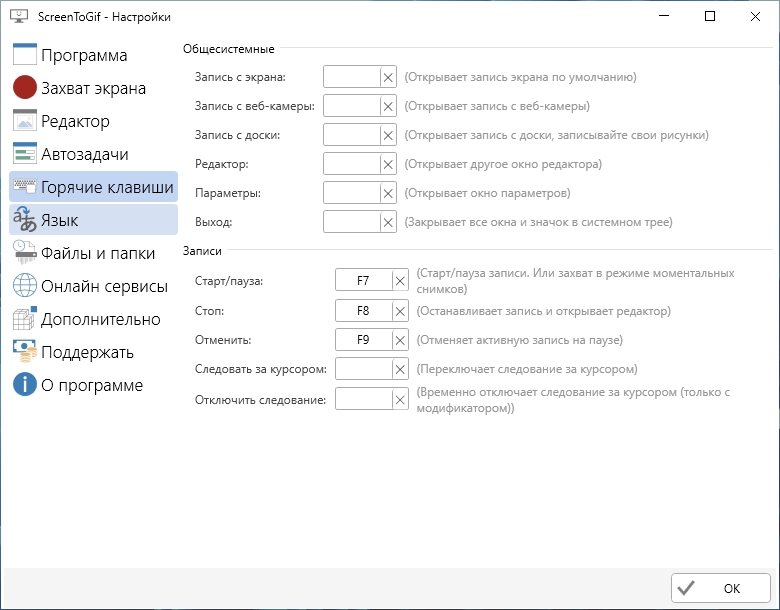The image size is (780, 610).
Task: Clear the Параметры hotkey field
Action: click(388, 193)
